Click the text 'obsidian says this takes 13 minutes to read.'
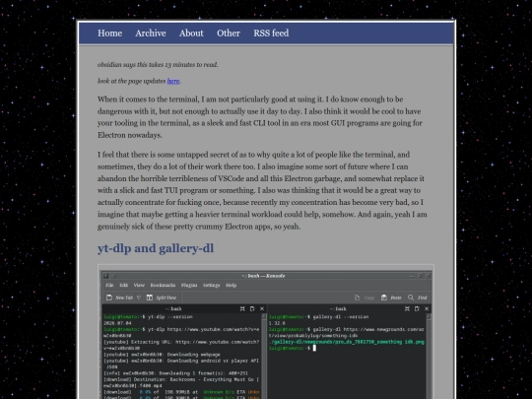532x399 pixels. pos(158,64)
